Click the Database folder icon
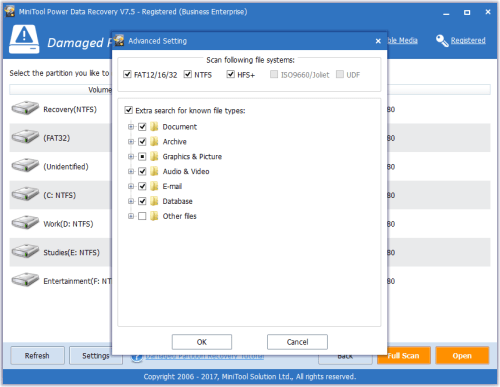 (x=154, y=201)
